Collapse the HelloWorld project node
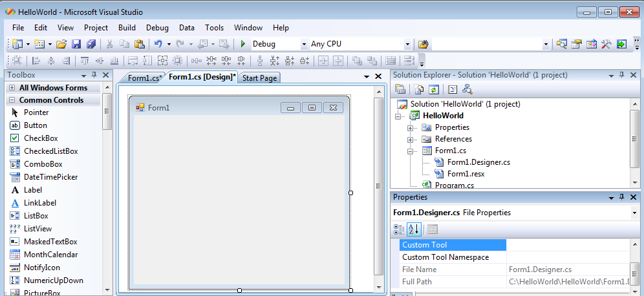This screenshot has width=644, height=296. pyautogui.click(x=398, y=116)
